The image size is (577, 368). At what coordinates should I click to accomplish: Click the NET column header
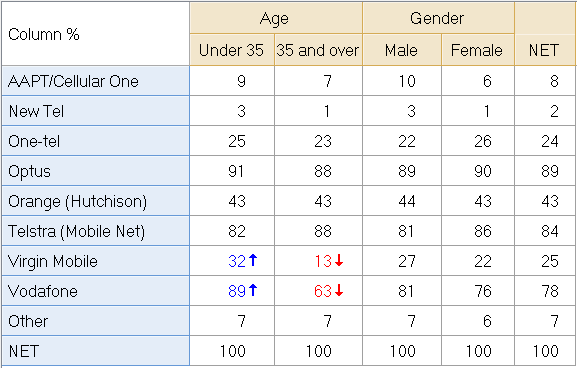[x=545, y=50]
